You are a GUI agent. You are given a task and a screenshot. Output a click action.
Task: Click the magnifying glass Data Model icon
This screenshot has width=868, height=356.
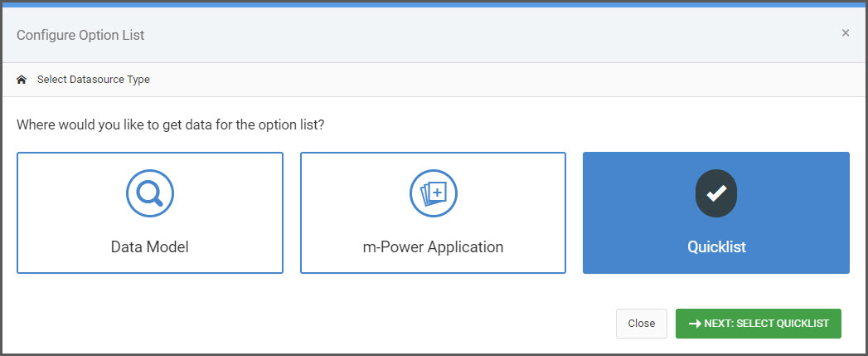click(x=150, y=193)
